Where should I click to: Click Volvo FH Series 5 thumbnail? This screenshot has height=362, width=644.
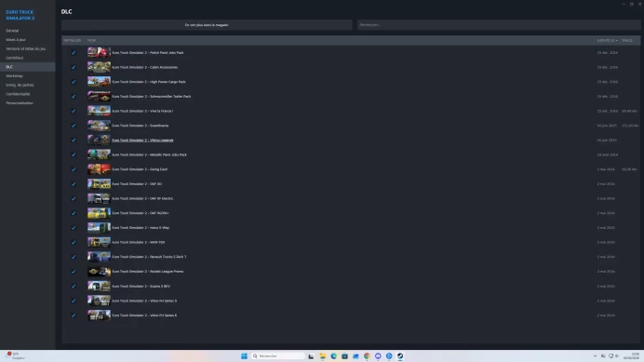[x=99, y=301]
